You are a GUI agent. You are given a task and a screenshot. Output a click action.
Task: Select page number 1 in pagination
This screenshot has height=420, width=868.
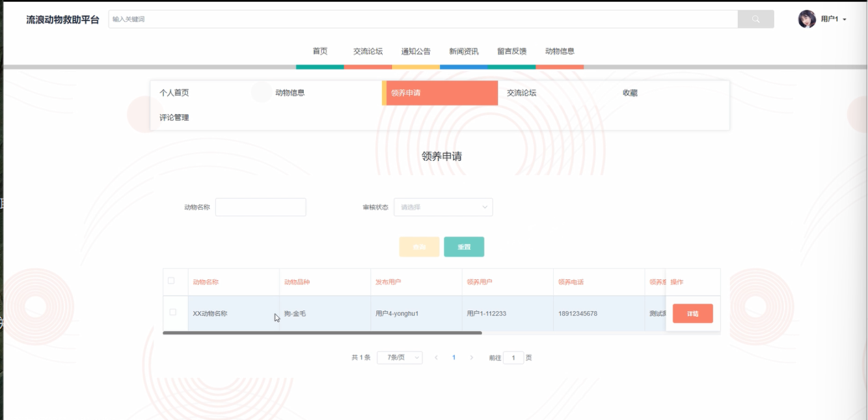tap(454, 357)
